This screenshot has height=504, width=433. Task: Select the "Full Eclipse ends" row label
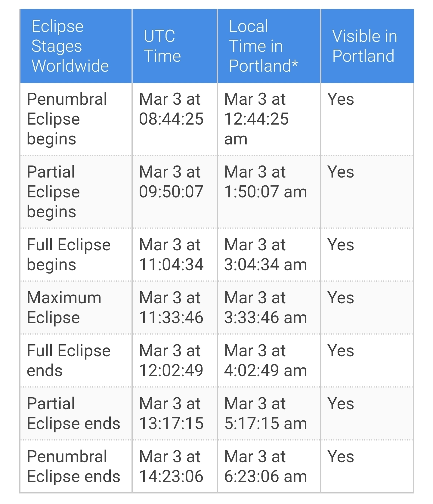[69, 360]
